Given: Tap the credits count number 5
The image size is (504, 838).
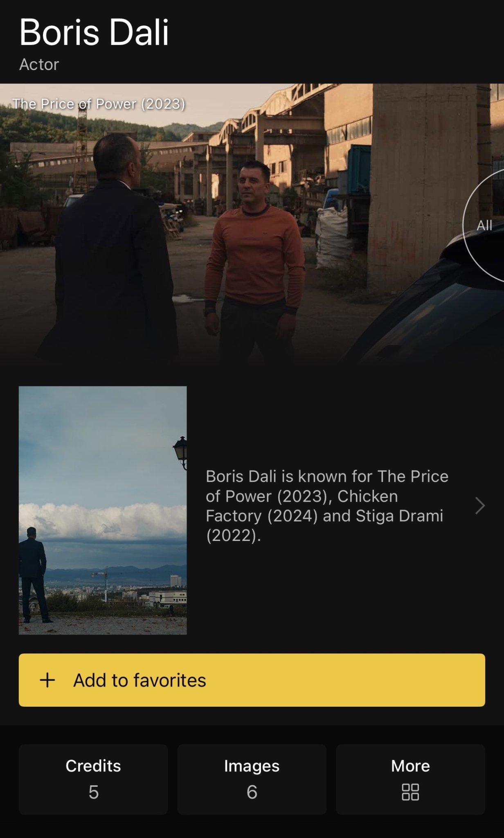Looking at the screenshot, I should coord(93,792).
